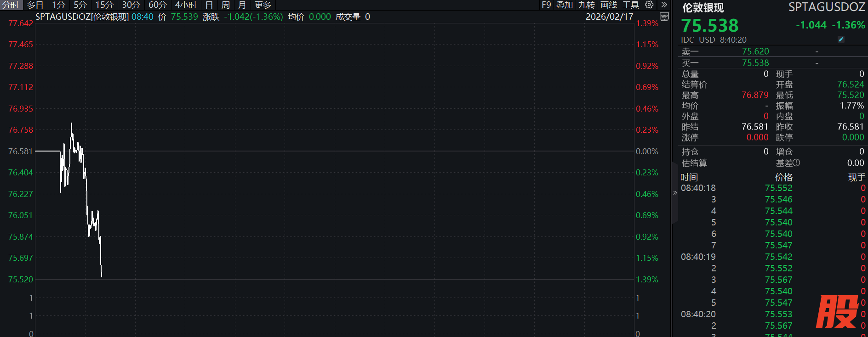Image resolution: width=868 pixels, height=337 pixels.
Task: Switch to the 多日 multi-day tab
Action: [35, 5]
